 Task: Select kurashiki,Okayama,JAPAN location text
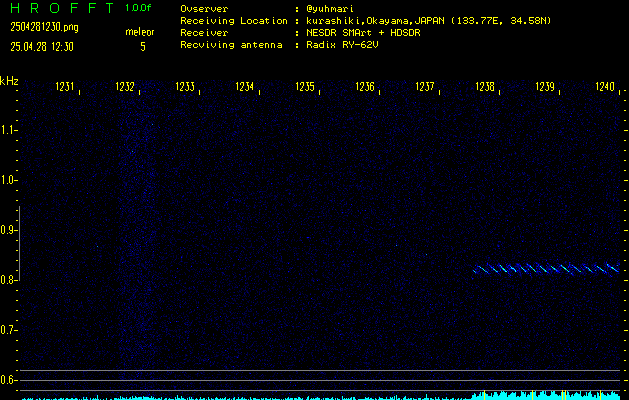(x=377, y=21)
